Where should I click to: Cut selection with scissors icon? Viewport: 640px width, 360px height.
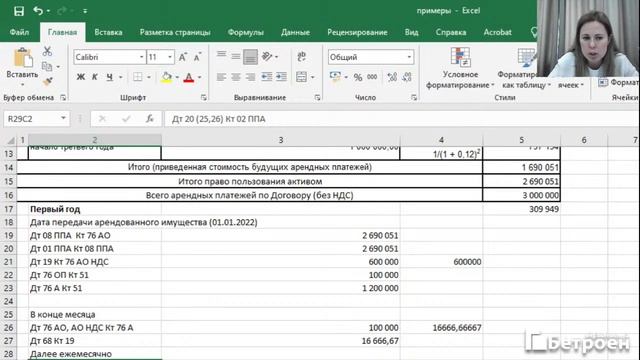tap(47, 51)
